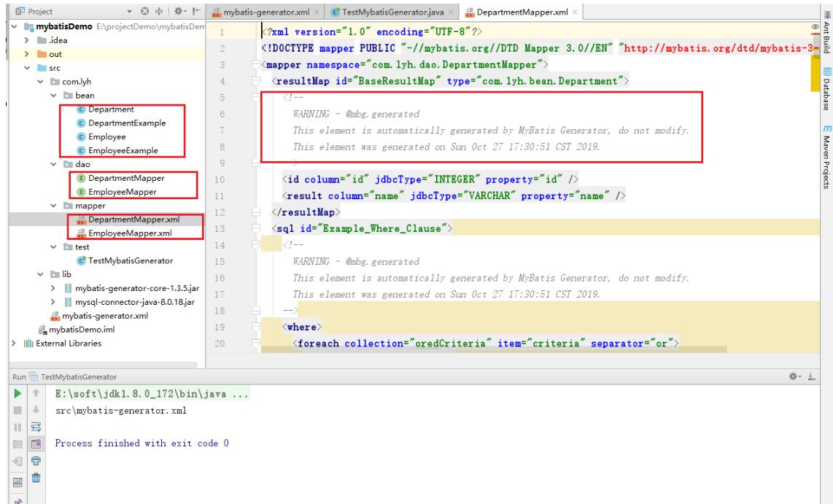Expand External Libraries node

pyautogui.click(x=15, y=343)
